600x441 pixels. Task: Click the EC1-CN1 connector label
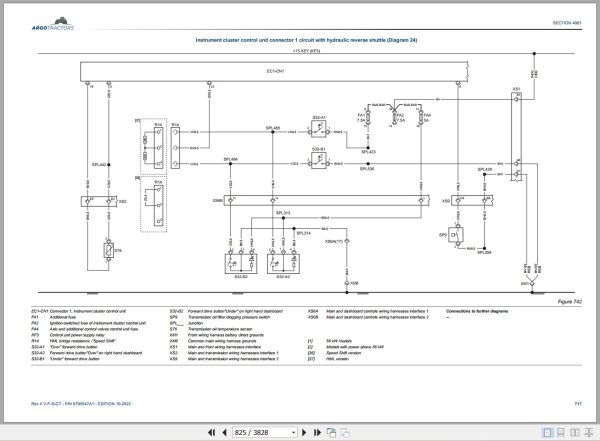coord(276,71)
